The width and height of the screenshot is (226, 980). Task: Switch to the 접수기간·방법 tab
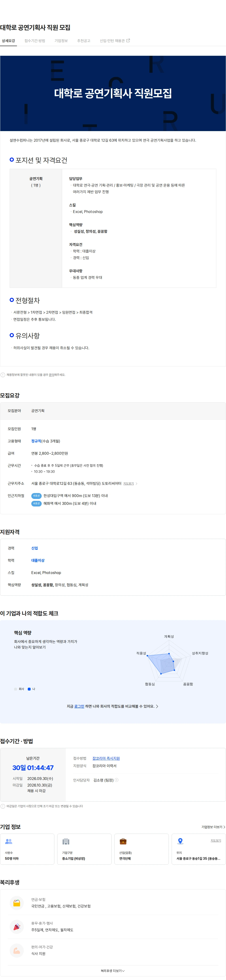coord(35,41)
